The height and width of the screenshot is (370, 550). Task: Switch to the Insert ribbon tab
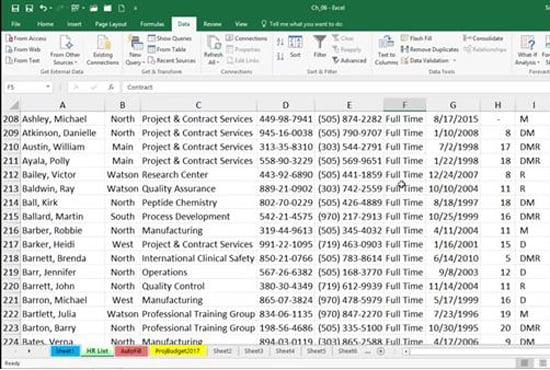click(x=74, y=24)
